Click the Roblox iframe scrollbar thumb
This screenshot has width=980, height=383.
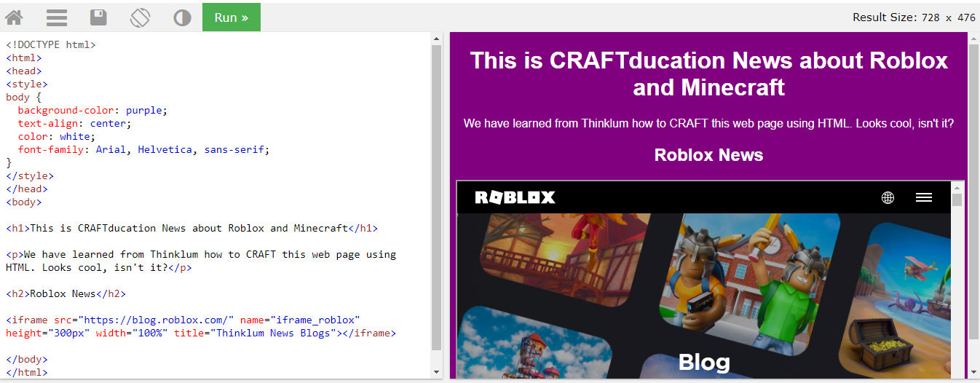(x=957, y=200)
